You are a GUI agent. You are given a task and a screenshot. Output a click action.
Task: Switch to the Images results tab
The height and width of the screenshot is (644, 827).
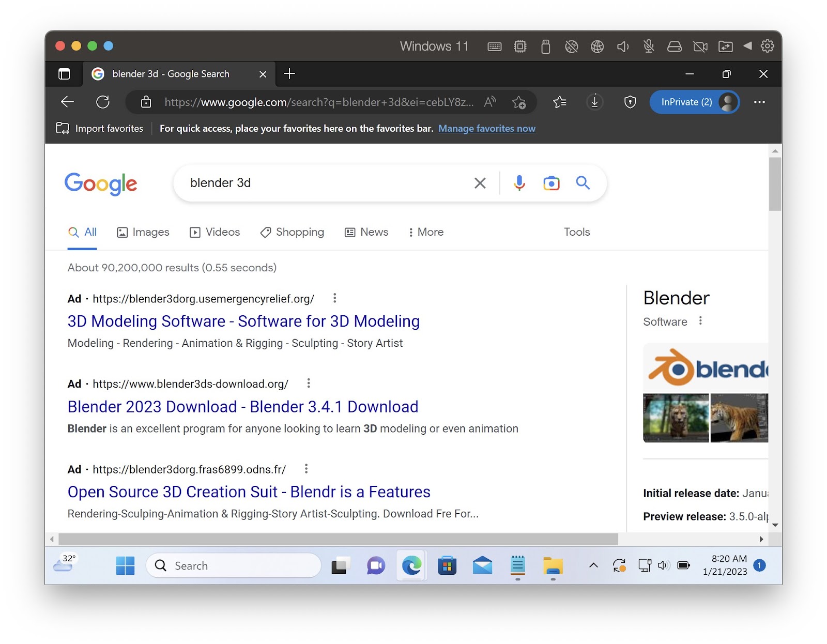point(144,232)
